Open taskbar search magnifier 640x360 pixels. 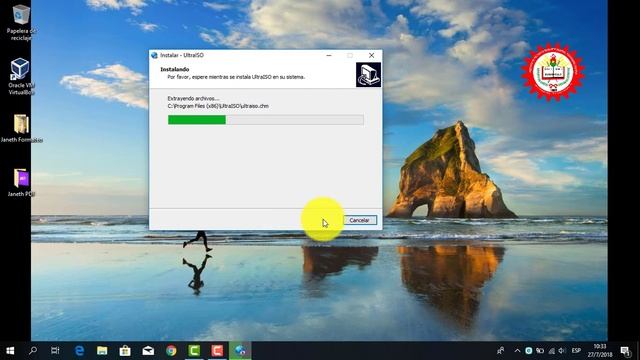(x=33, y=351)
